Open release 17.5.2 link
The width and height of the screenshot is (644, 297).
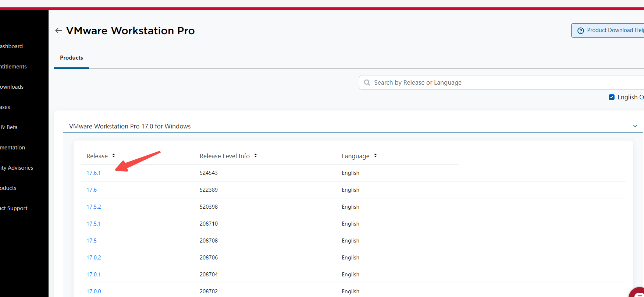click(x=94, y=207)
